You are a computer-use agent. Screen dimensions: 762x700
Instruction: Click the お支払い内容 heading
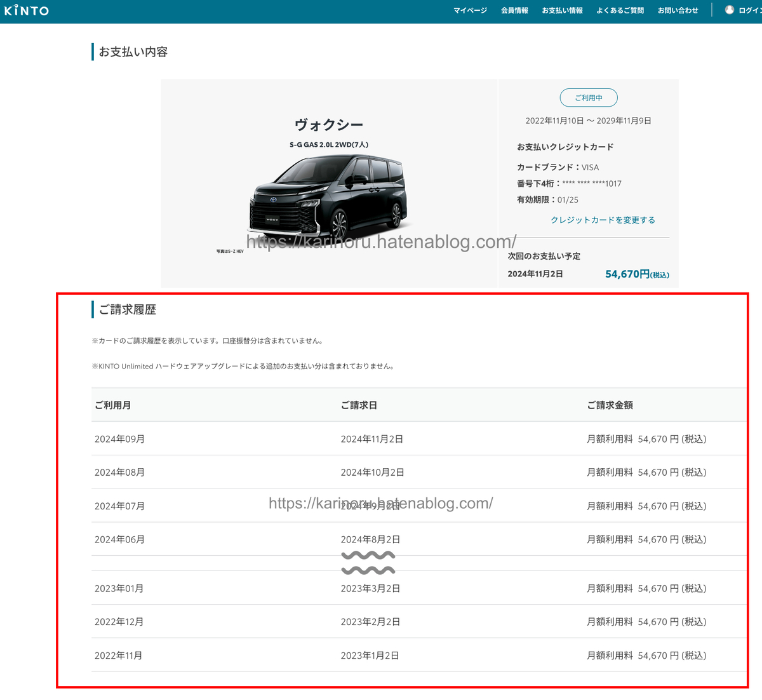(133, 52)
